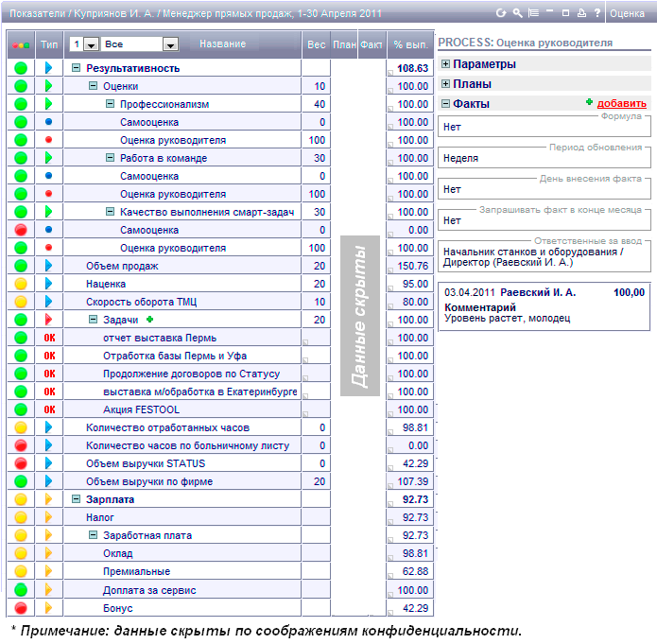Click the Вес column header
The image size is (657, 644).
coord(317,44)
